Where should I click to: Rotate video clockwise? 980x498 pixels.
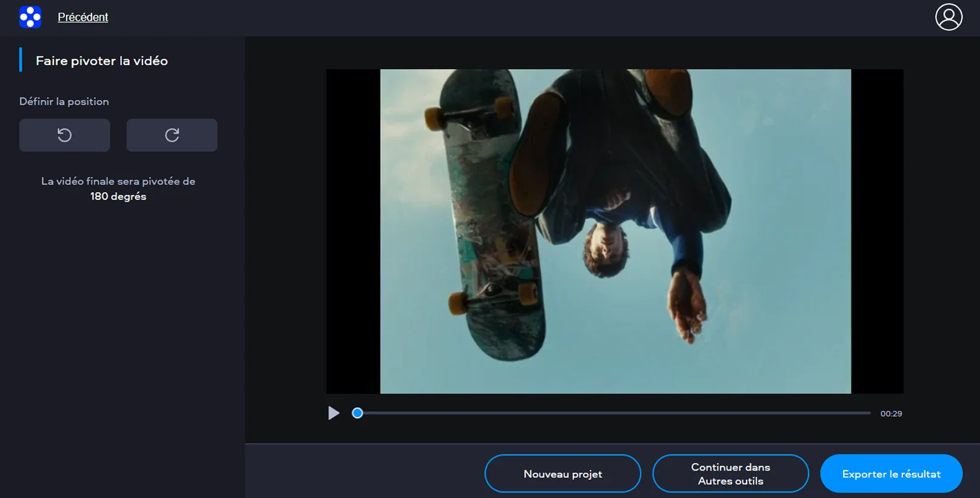(172, 135)
